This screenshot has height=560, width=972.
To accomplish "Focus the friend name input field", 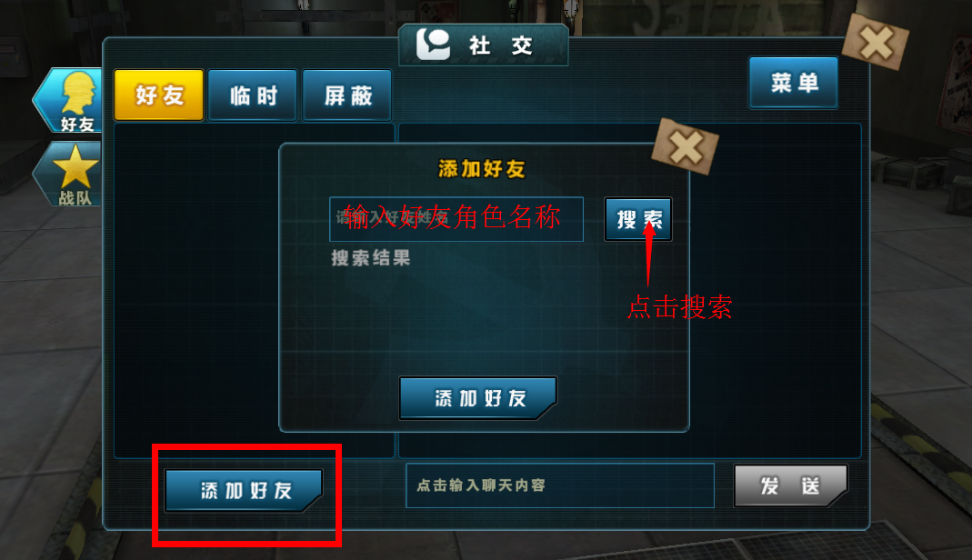I will pyautogui.click(x=456, y=219).
